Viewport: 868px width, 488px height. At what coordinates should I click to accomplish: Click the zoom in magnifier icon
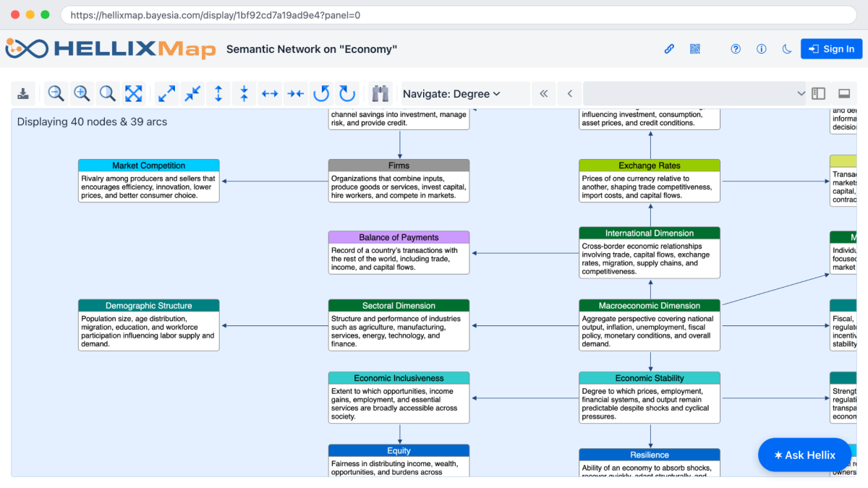pos(82,93)
